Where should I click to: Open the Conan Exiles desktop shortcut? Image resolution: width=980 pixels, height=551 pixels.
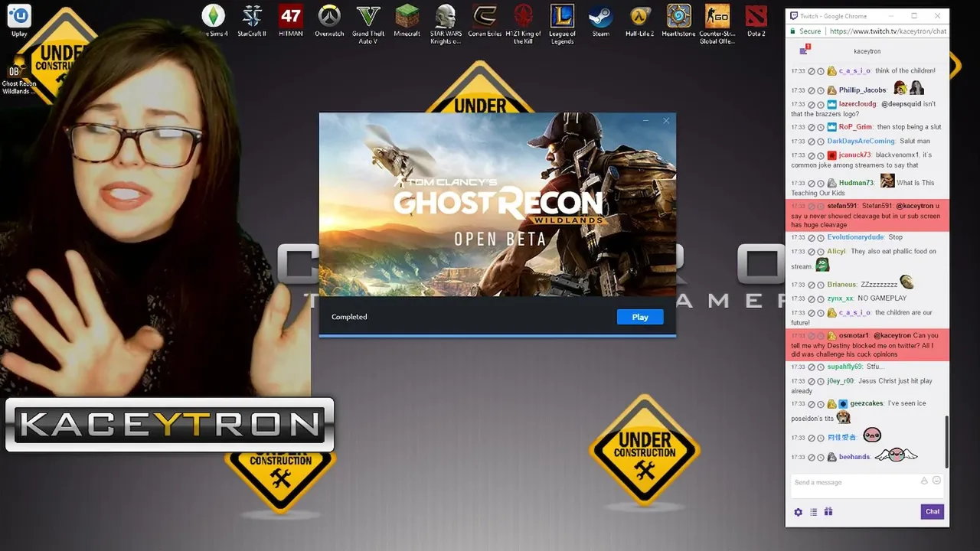[485, 21]
